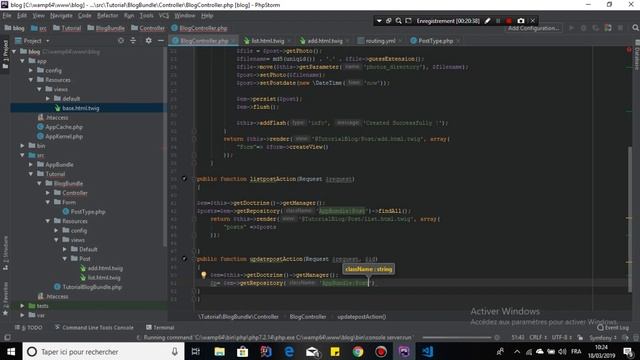Image resolution: width=640 pixels, height=360 pixels.
Task: Pause the recording in the recorder bar
Action: tap(498, 21)
